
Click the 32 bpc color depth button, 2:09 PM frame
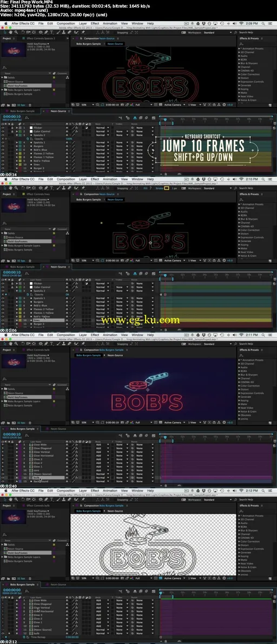click(21, 105)
